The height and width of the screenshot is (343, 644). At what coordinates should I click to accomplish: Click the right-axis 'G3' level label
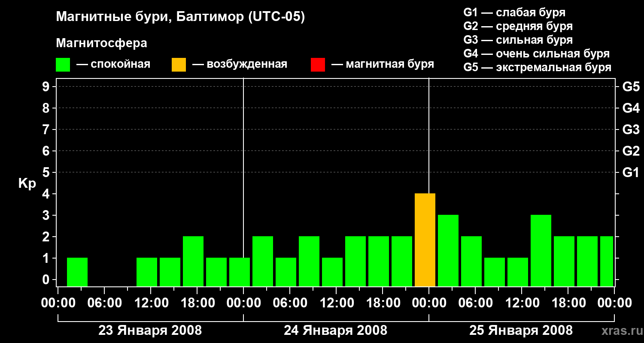click(631, 129)
